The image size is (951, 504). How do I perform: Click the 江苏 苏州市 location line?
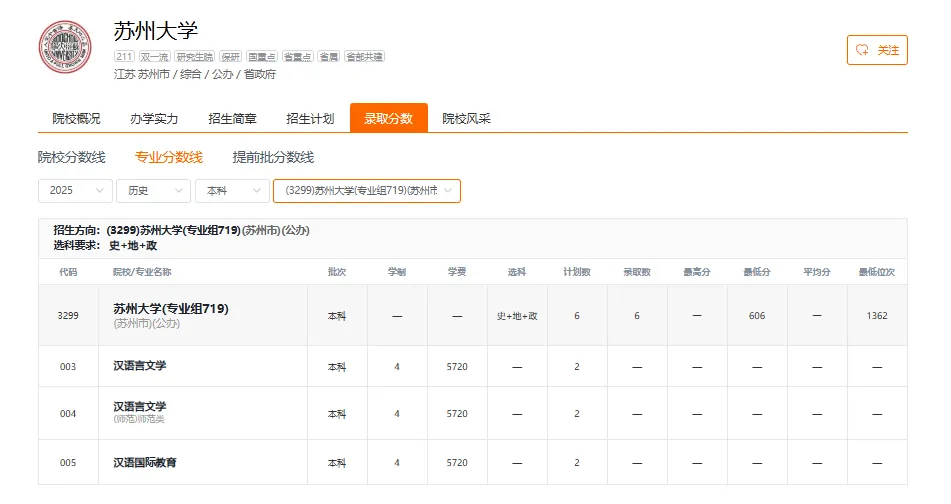click(195, 74)
